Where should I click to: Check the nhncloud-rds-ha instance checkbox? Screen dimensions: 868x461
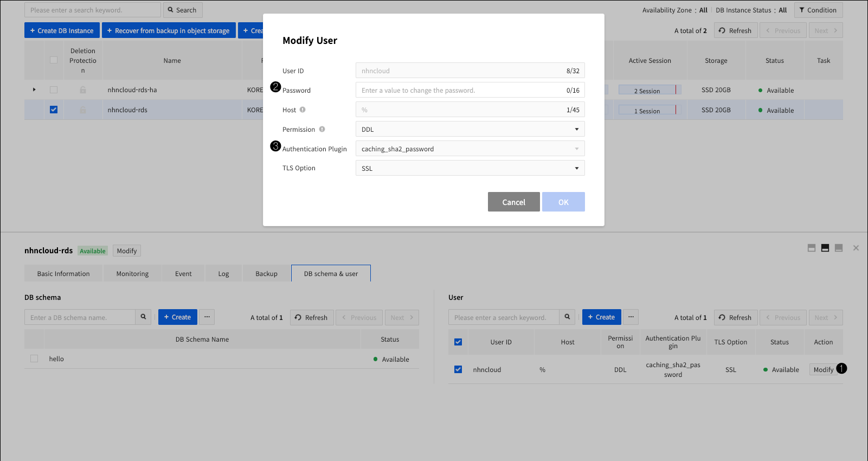click(x=54, y=89)
